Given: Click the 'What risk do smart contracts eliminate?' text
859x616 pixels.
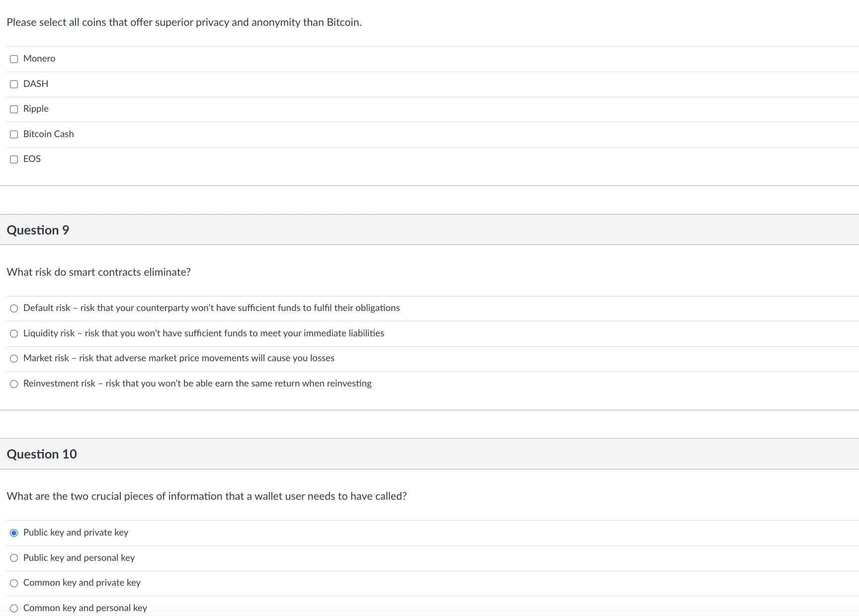Looking at the screenshot, I should [98, 272].
